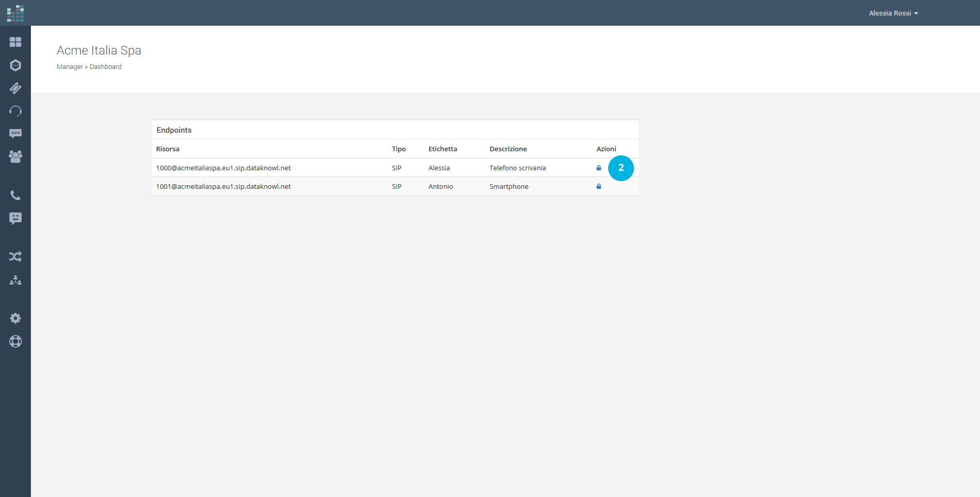Click the Antonio label cell
The width and height of the screenshot is (980, 497).
point(441,187)
